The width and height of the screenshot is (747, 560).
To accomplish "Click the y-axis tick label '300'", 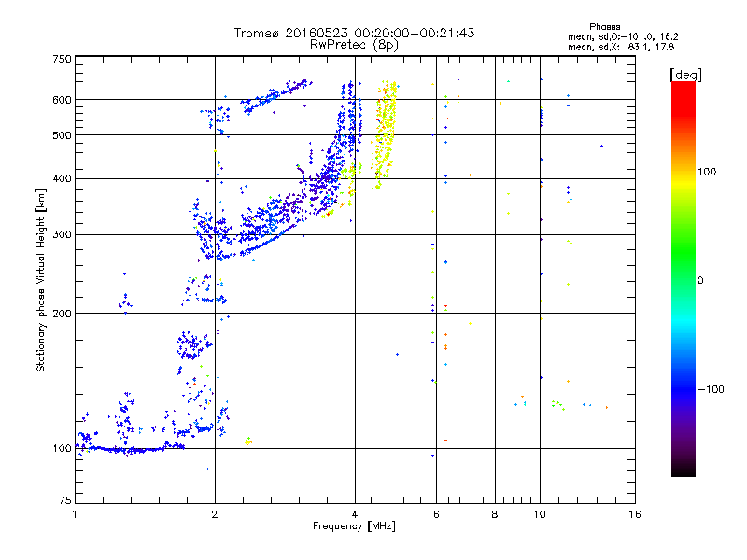I will 62,235.
